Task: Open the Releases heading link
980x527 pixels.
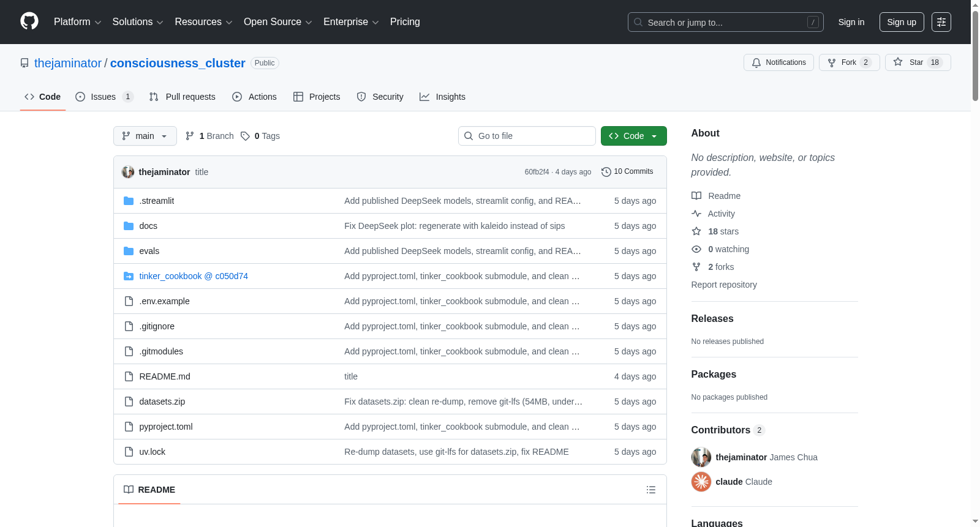Action: 712,319
